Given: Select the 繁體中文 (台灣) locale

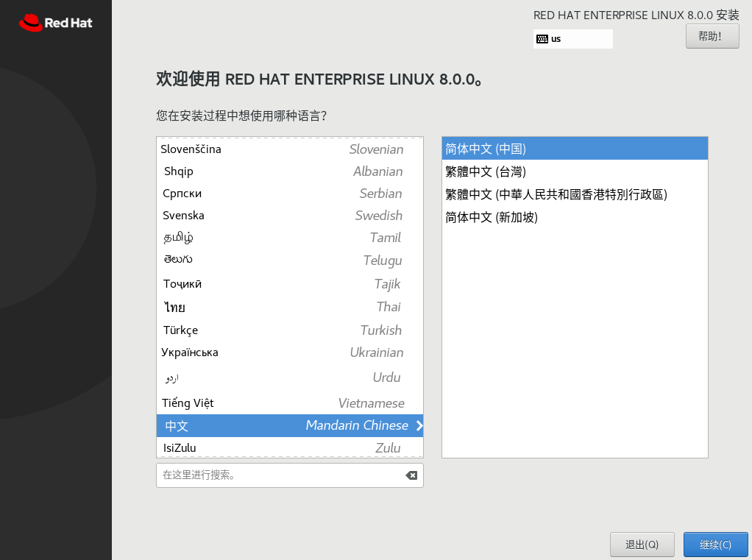Looking at the screenshot, I should (515, 171).
